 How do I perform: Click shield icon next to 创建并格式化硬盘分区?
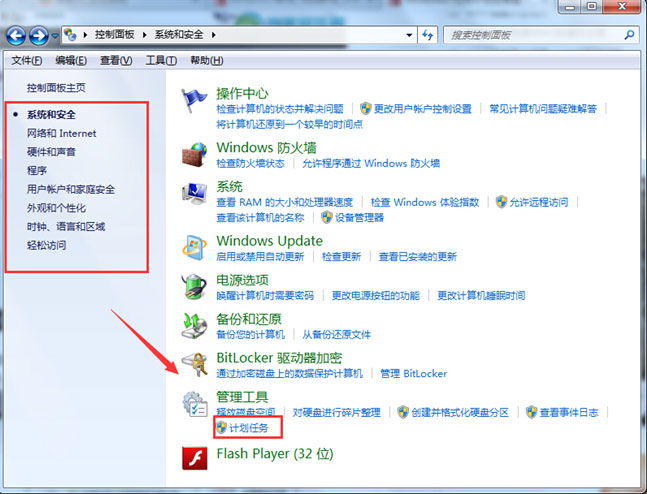pyautogui.click(x=403, y=412)
